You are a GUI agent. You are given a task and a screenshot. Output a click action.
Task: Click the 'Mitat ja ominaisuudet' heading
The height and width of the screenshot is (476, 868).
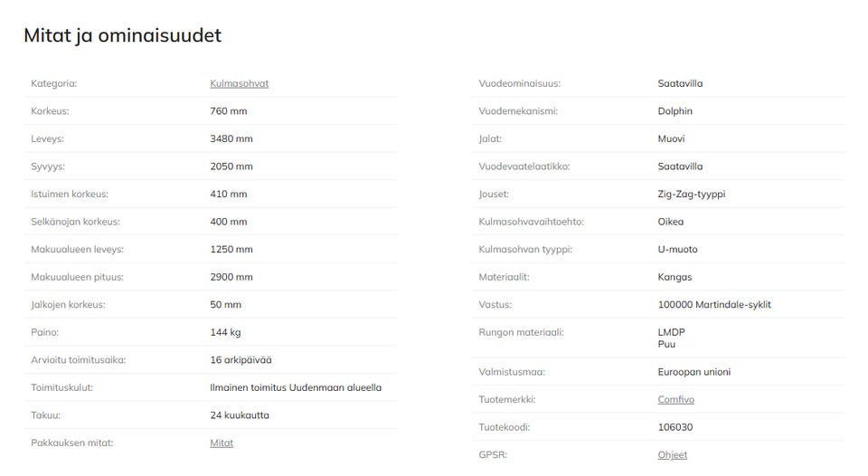122,35
